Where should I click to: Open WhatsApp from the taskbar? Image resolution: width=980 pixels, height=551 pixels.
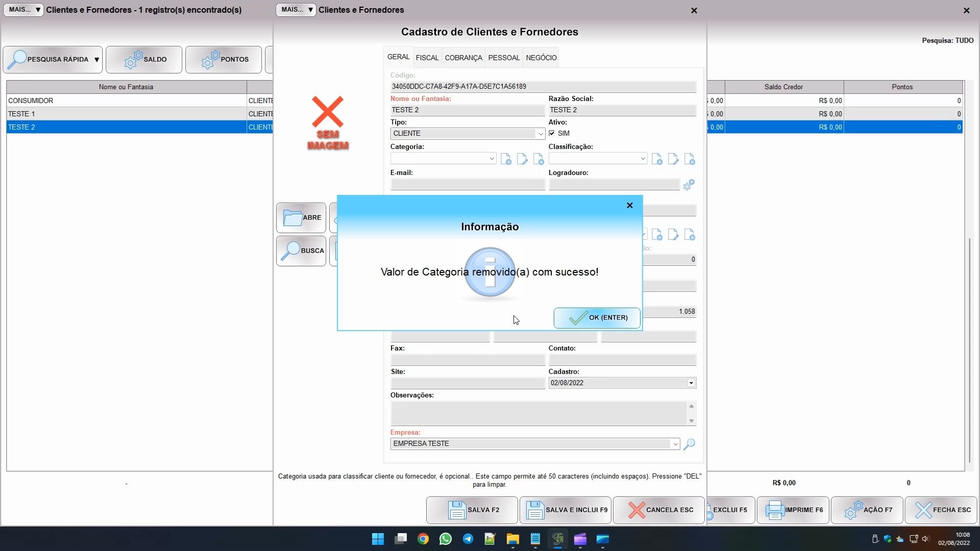pos(446,539)
